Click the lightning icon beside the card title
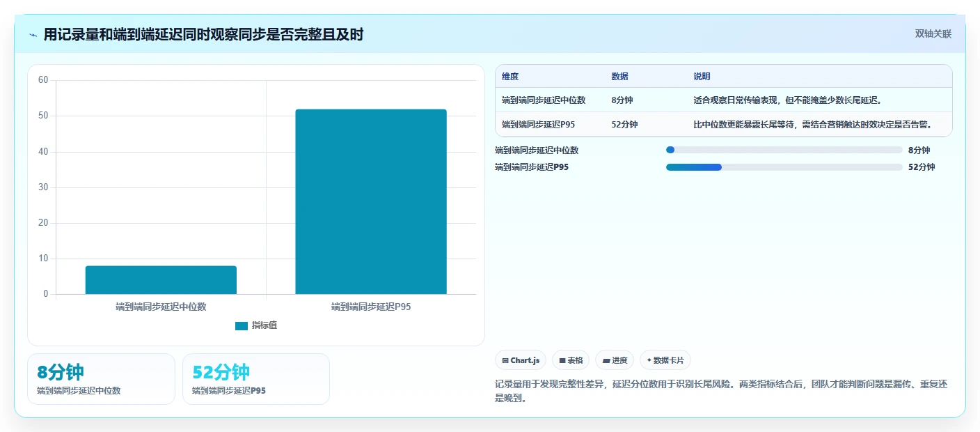This screenshot has height=432, width=980. tap(33, 35)
